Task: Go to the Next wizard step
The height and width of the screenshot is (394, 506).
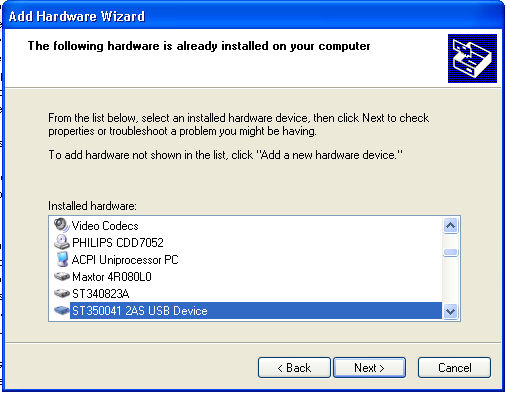Action: pos(369,368)
